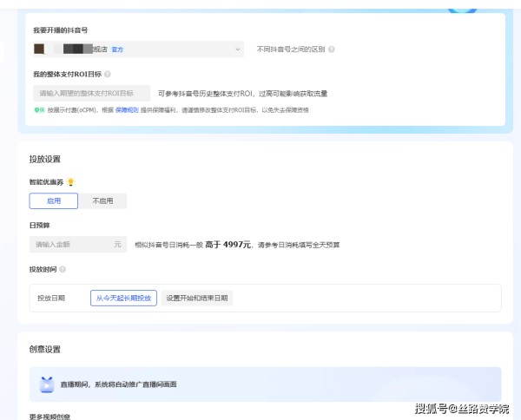This screenshot has width=521, height=420.
Task: Open the Douyin account dropdown
Action: click(x=138, y=49)
